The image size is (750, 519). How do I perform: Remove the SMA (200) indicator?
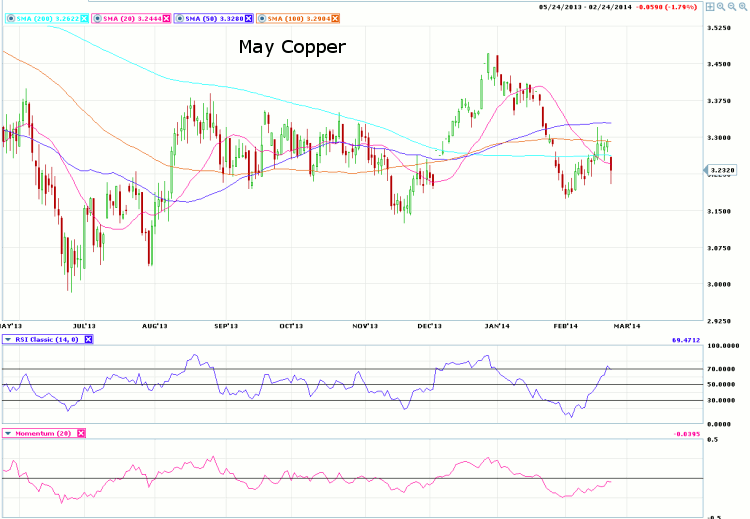(x=82, y=18)
